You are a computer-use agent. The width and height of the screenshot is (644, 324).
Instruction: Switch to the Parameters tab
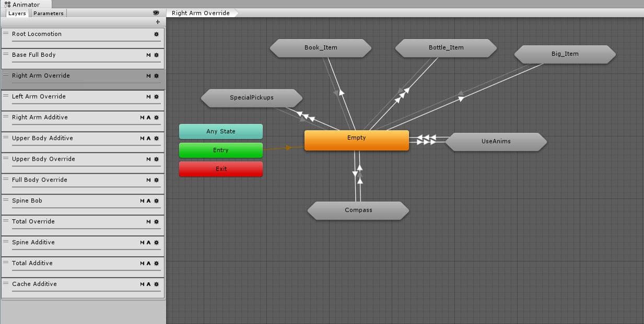coord(48,13)
